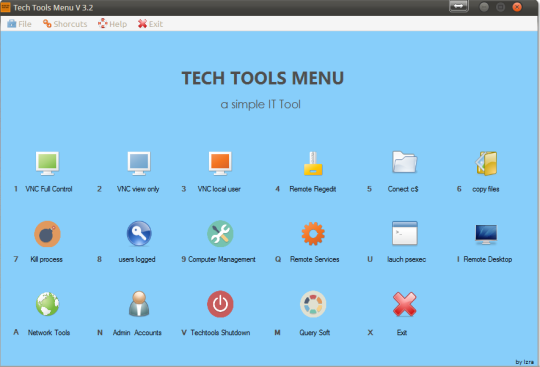Click the title bar double-arrow button

coord(458,7)
